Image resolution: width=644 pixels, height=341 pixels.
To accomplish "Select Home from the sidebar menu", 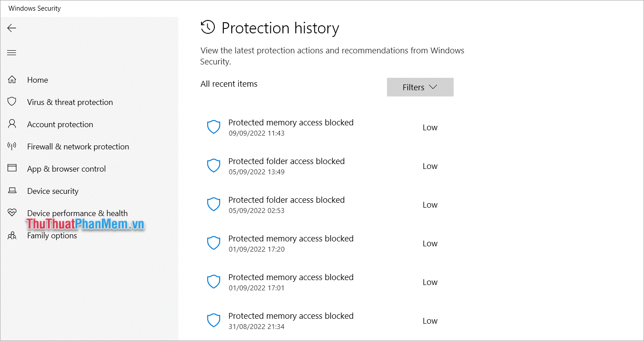I will point(37,80).
